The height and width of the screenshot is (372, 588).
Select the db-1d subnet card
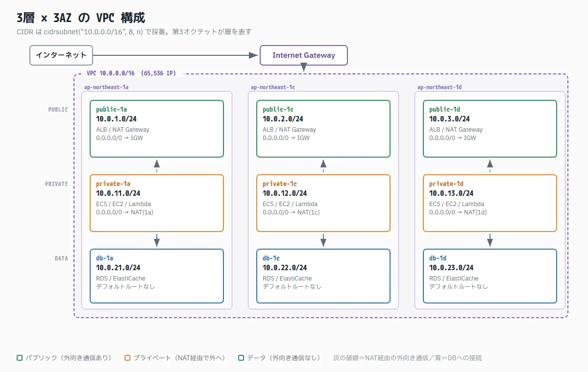490,277
